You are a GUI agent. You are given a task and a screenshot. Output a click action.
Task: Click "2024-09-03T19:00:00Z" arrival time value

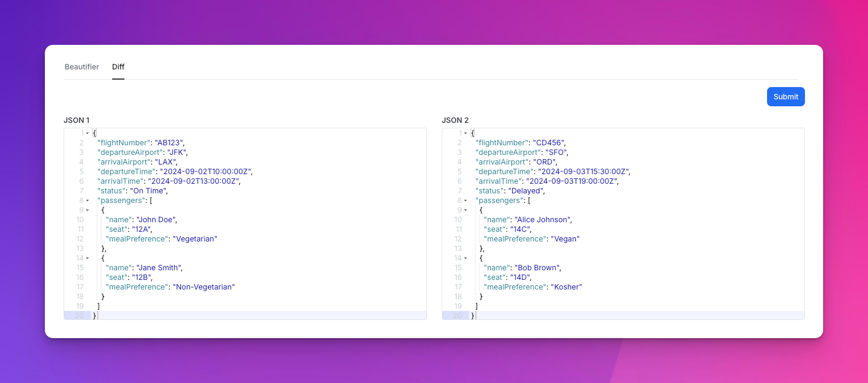[x=572, y=181]
